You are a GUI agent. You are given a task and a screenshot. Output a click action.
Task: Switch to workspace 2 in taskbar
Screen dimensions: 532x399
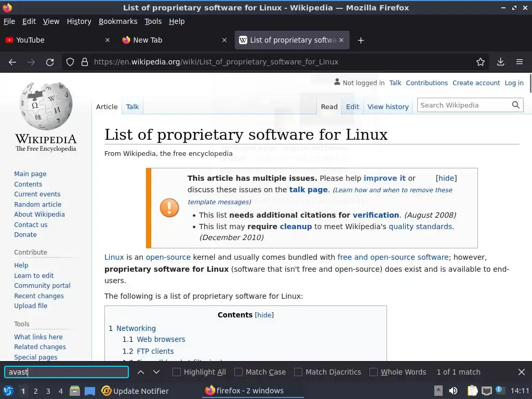(x=36, y=391)
